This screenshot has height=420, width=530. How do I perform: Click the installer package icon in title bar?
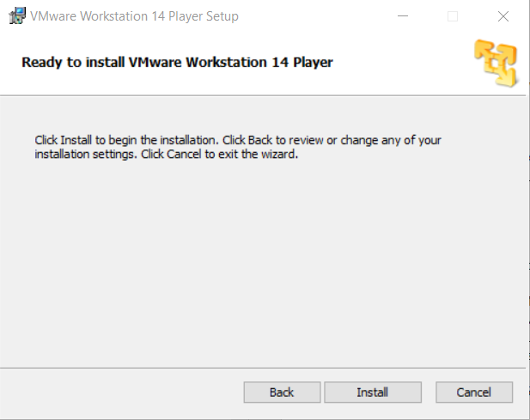[17, 15]
